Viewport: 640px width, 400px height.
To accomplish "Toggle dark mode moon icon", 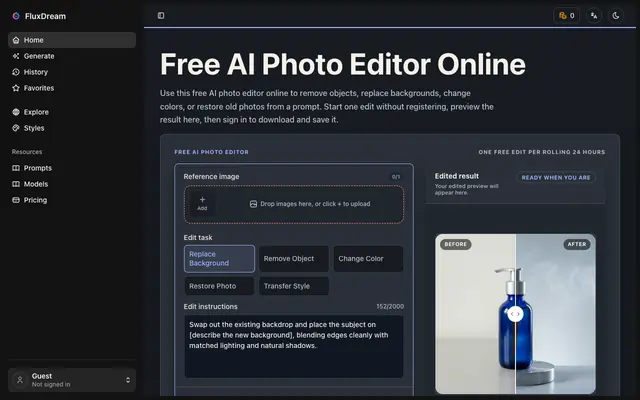I will (x=616, y=16).
